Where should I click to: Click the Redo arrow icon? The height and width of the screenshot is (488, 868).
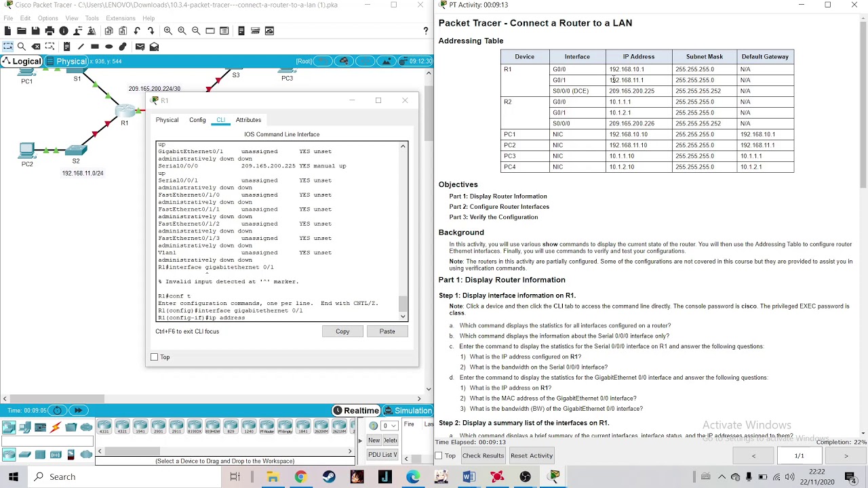[x=151, y=30]
